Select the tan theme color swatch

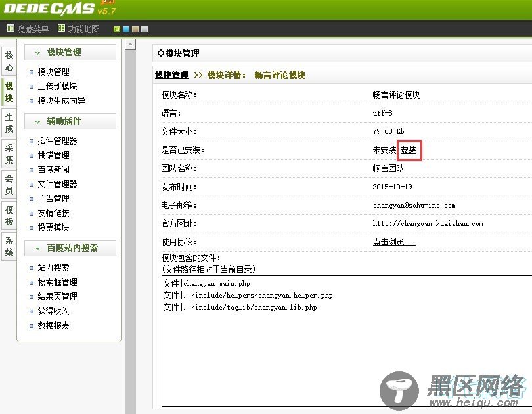tap(135, 29)
